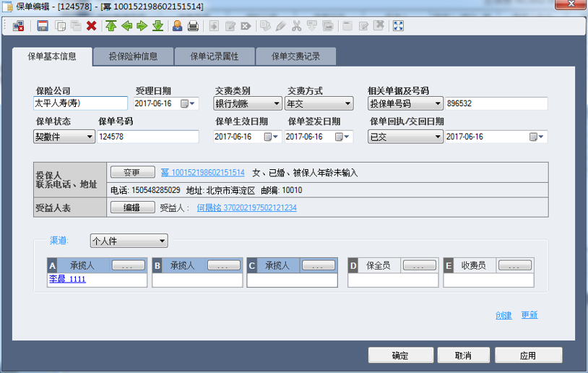The width and height of the screenshot is (588, 373).
Task: Go to previous record green left arrow
Action: point(126,26)
